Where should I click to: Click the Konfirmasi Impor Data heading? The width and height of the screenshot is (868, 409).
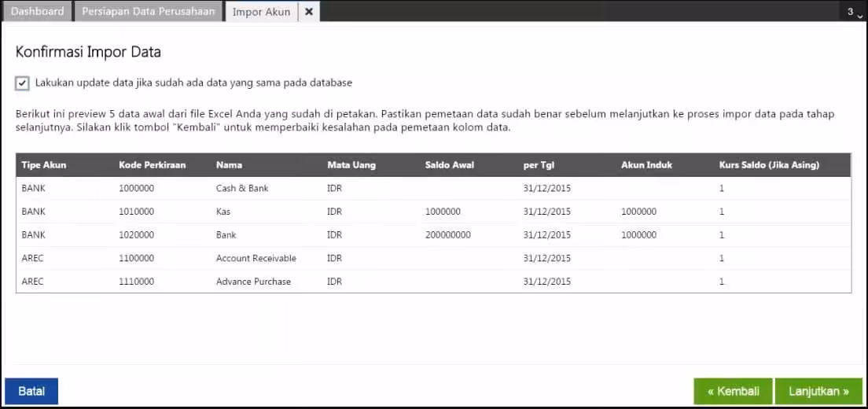click(x=88, y=53)
